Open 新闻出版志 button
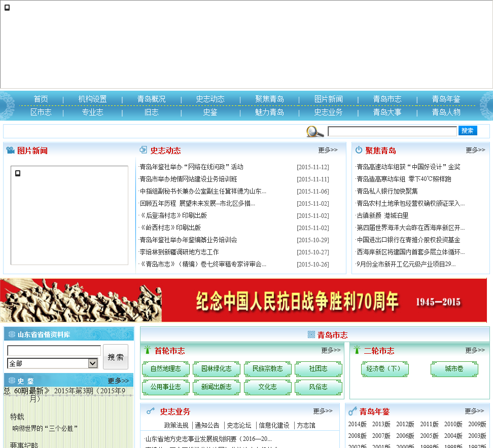Image resolution: width=493 pixels, height=448 pixels. (x=217, y=387)
